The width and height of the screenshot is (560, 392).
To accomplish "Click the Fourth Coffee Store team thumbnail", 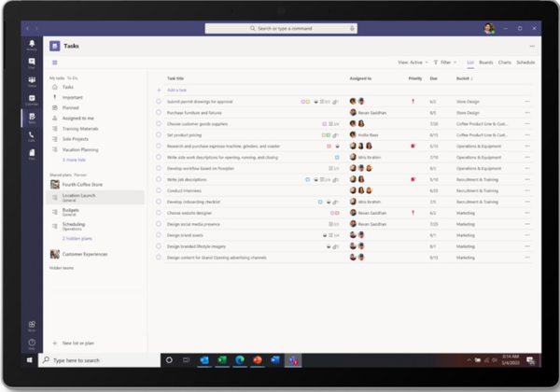I will pyautogui.click(x=55, y=184).
